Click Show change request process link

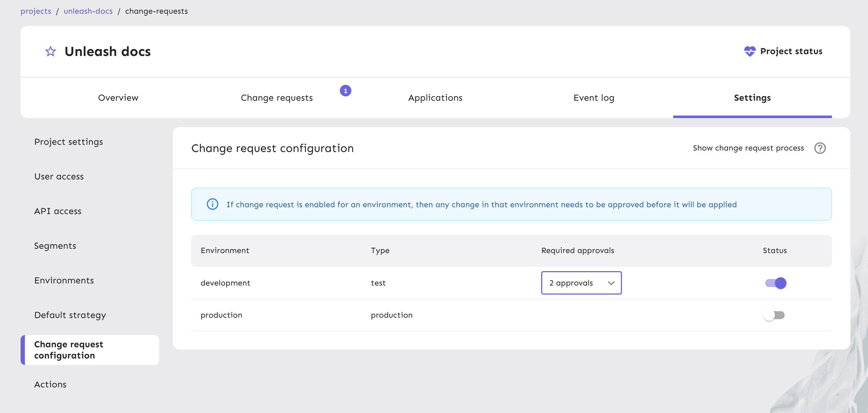(x=749, y=148)
